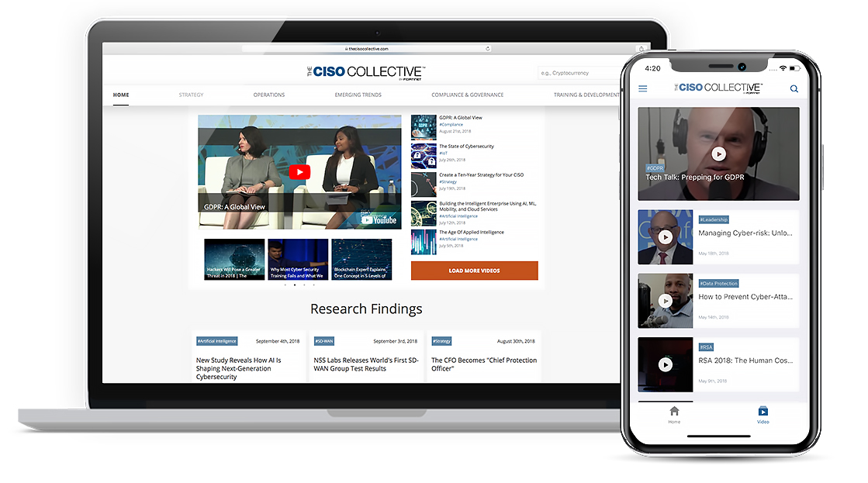The width and height of the screenshot is (868, 483).
Task: Play the How to Prevent Cyber-Atta video thumbnail
Action: (666, 301)
